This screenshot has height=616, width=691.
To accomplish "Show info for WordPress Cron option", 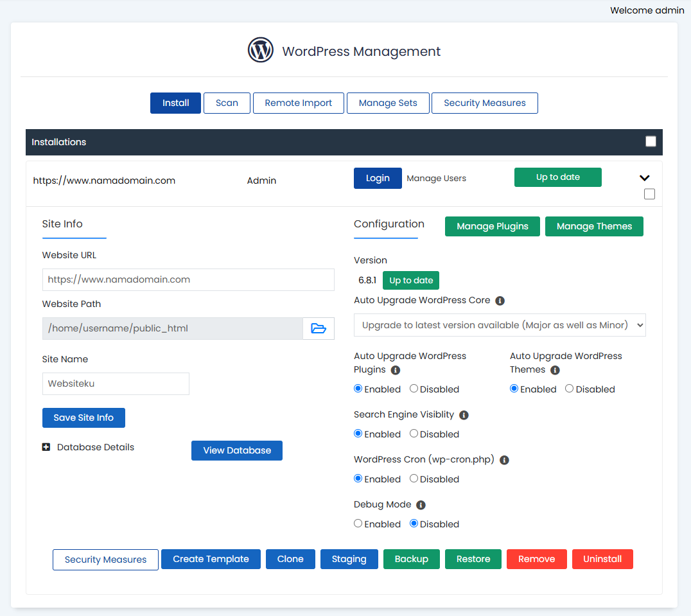I will 504,460.
